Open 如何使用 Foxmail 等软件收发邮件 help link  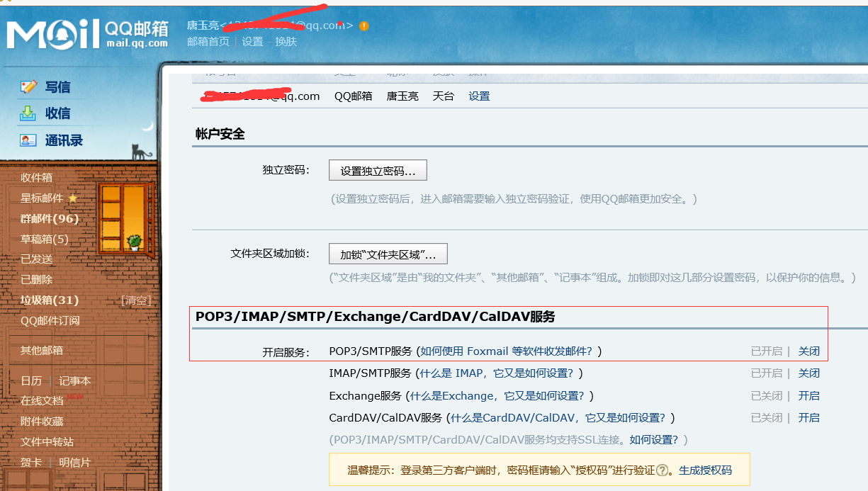(508, 351)
